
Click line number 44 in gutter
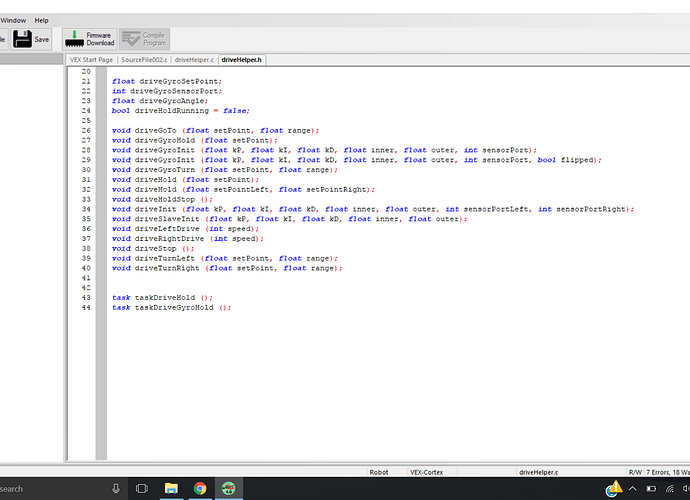pyautogui.click(x=86, y=308)
